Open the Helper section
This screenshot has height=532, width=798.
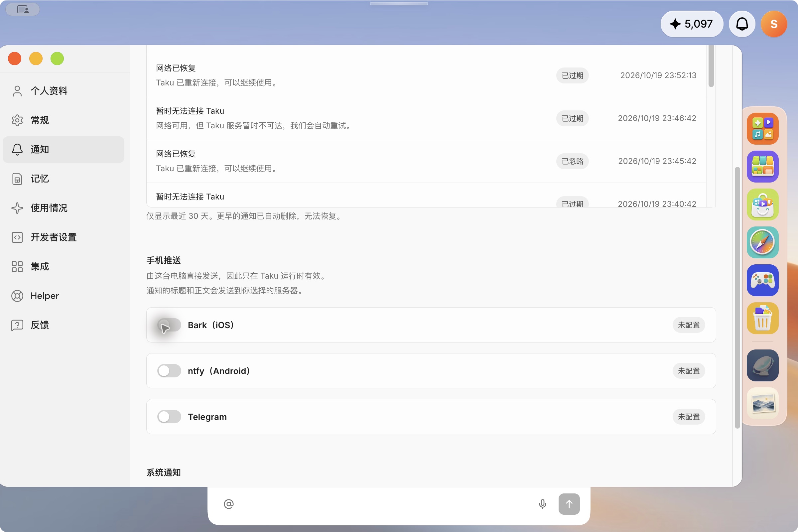pos(64,296)
